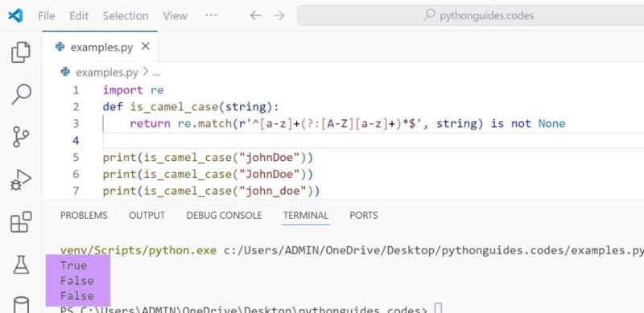This screenshot has height=313, width=644.
Task: Open the Edit menu
Action: (x=79, y=15)
